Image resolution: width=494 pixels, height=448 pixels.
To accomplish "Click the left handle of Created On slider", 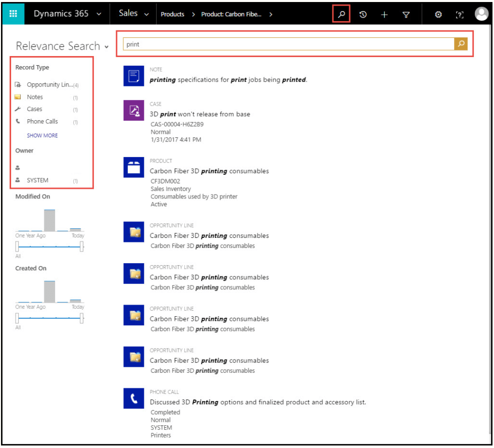I will 17,318.
